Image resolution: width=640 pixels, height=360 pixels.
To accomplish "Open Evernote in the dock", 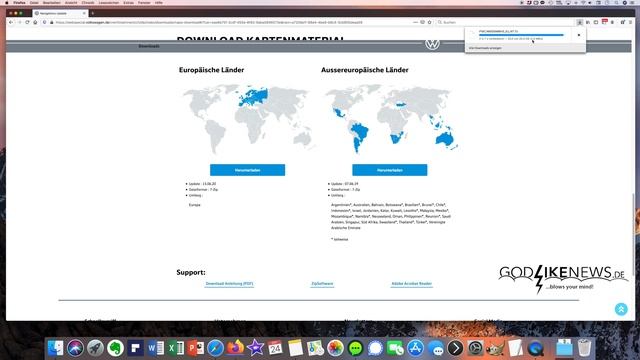I will [x=116, y=348].
